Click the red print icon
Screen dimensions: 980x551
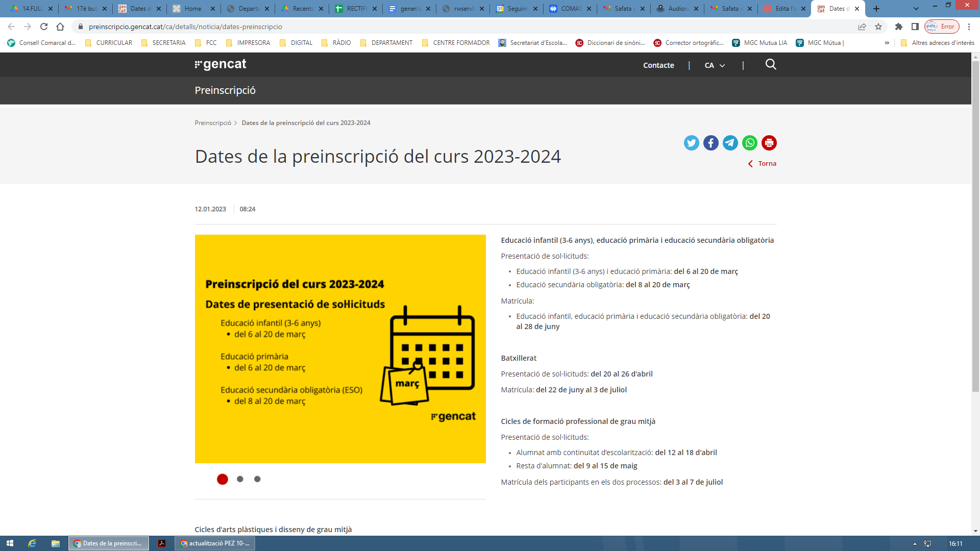pyautogui.click(x=769, y=143)
